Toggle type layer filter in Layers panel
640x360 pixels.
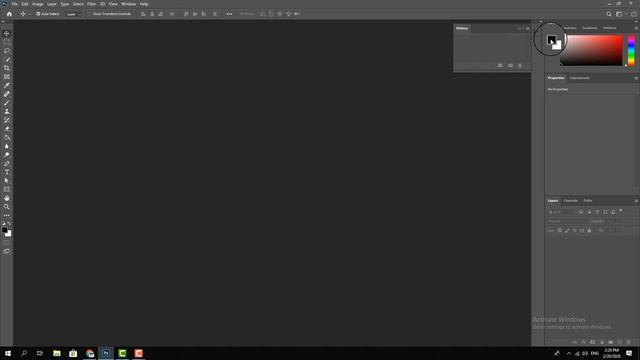click(x=597, y=212)
